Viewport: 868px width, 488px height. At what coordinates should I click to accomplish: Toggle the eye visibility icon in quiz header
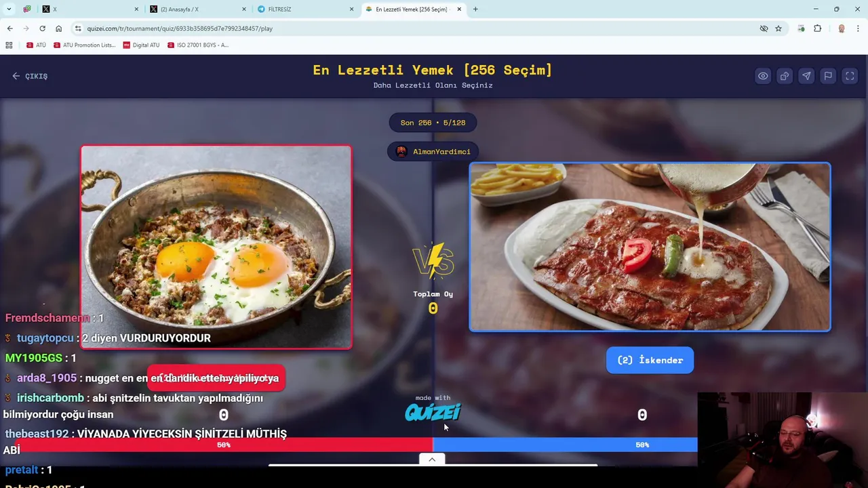point(763,76)
